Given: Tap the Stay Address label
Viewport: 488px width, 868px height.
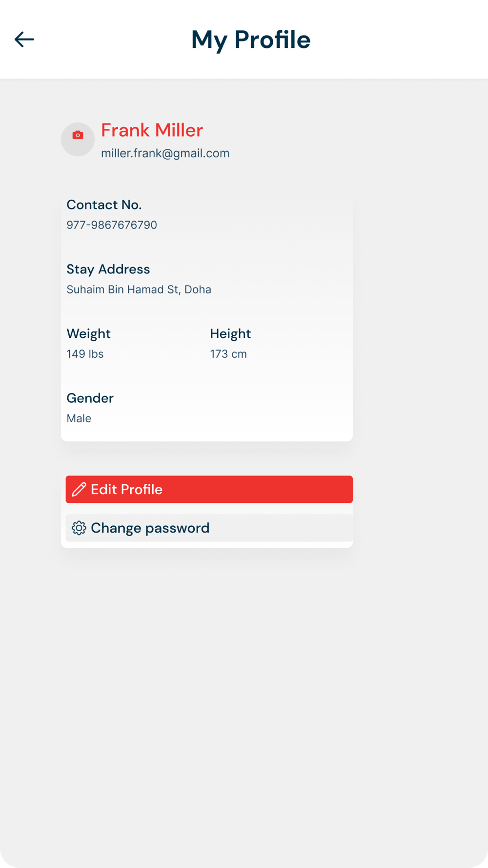Looking at the screenshot, I should click(108, 269).
